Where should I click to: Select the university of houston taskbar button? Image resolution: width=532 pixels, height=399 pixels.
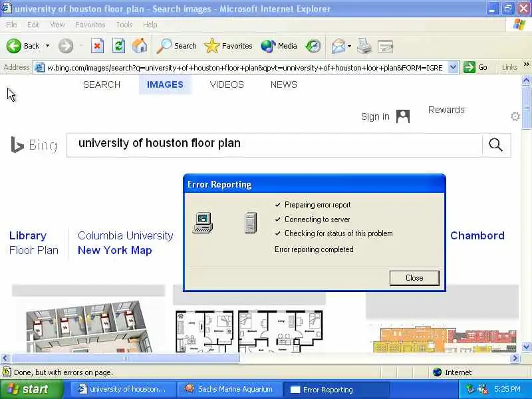(x=124, y=389)
